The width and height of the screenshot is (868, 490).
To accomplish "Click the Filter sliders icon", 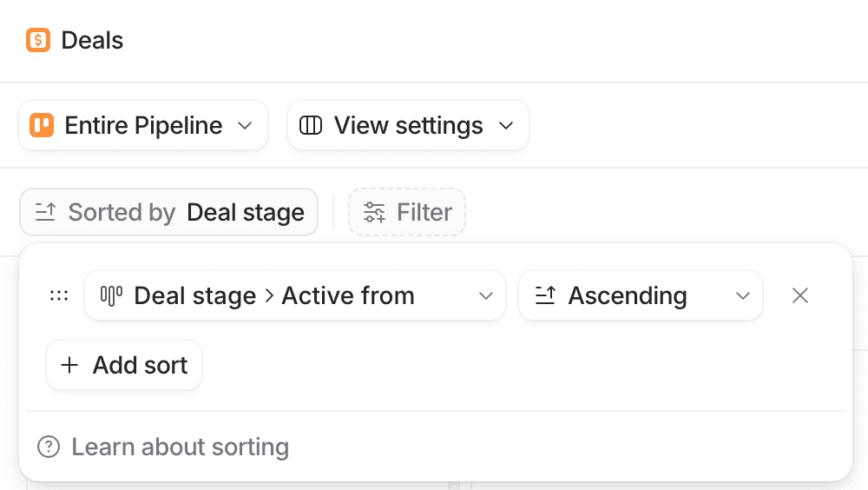I will click(375, 212).
